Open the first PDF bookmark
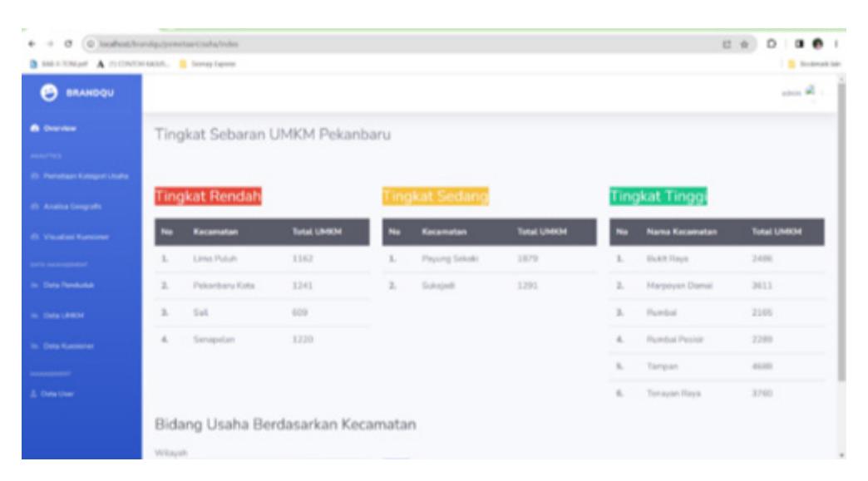868x481 pixels. click(59, 64)
